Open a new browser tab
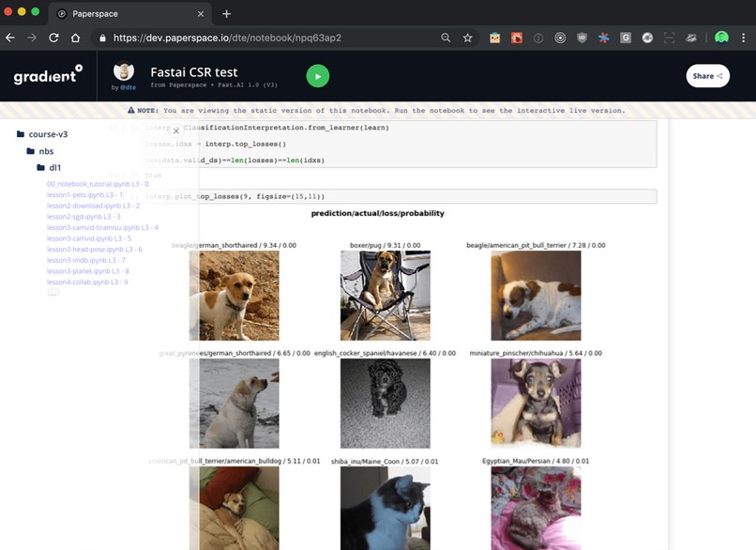Image resolution: width=756 pixels, height=550 pixels. point(226,13)
